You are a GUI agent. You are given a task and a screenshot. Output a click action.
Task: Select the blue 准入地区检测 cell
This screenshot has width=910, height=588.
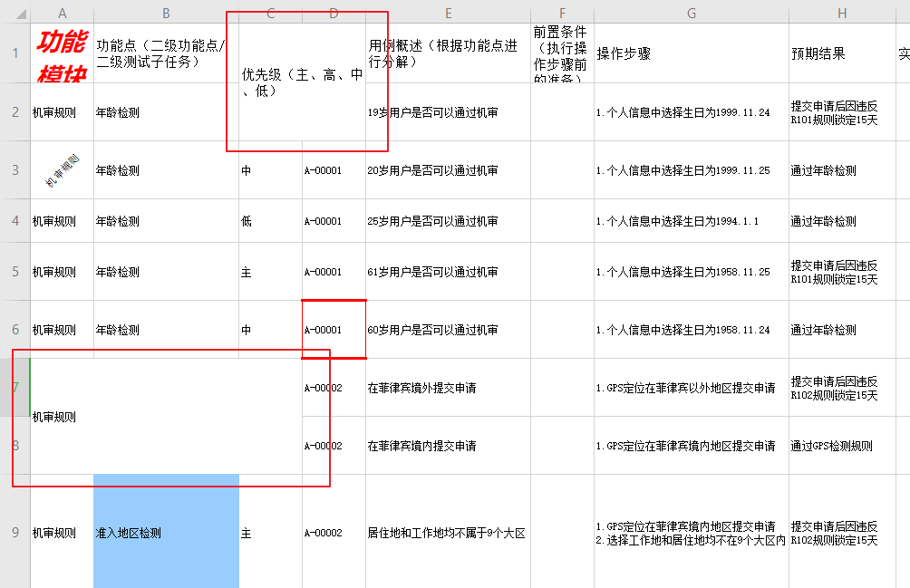point(166,533)
